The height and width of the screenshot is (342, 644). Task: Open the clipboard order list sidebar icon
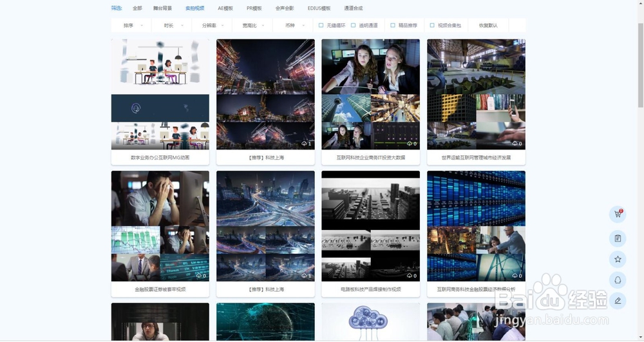pyautogui.click(x=618, y=238)
